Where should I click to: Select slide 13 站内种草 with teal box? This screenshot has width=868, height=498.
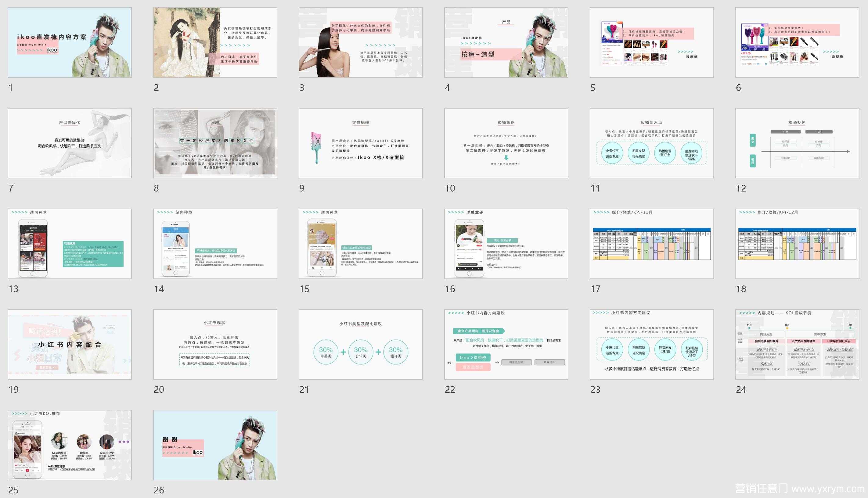[70, 244]
